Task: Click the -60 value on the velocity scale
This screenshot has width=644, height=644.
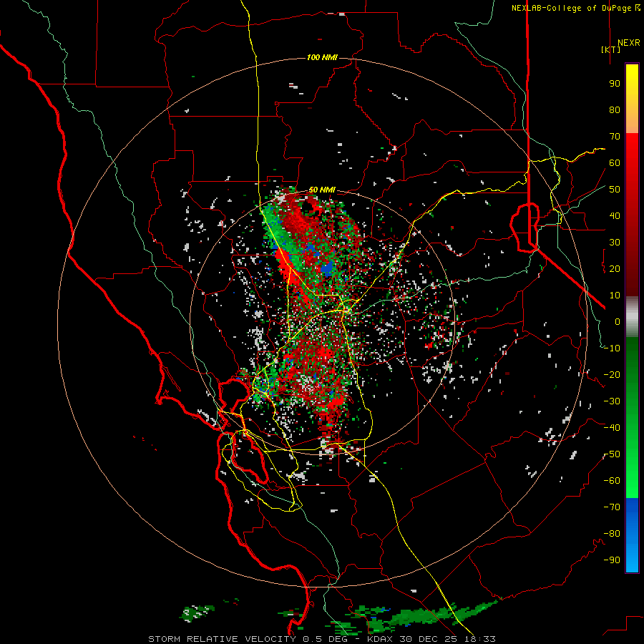Action: click(612, 481)
